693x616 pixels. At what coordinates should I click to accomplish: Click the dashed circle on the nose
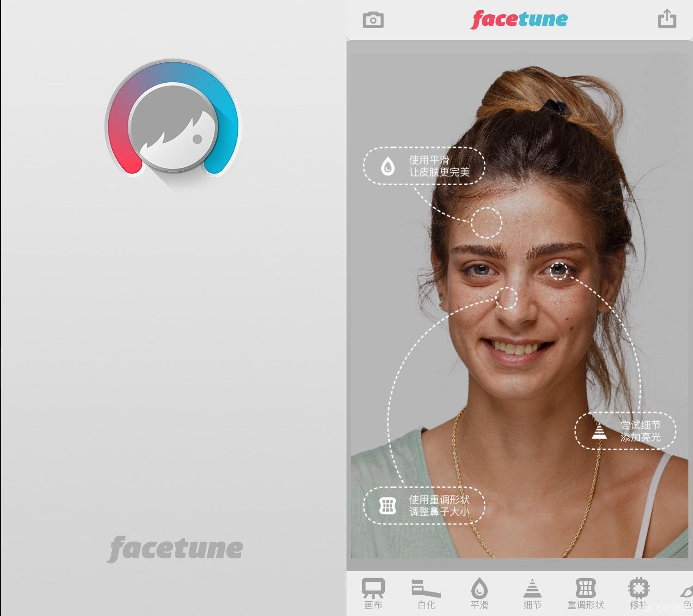(507, 298)
